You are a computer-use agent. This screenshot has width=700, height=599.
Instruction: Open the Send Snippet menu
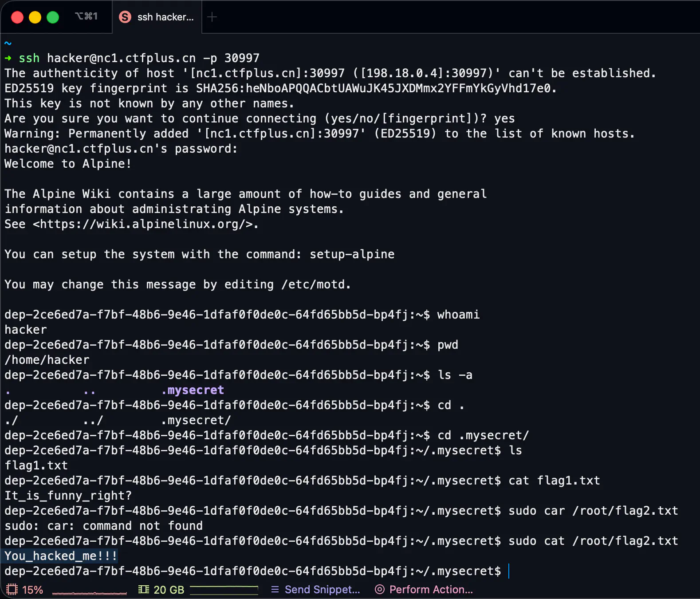pyautogui.click(x=322, y=589)
